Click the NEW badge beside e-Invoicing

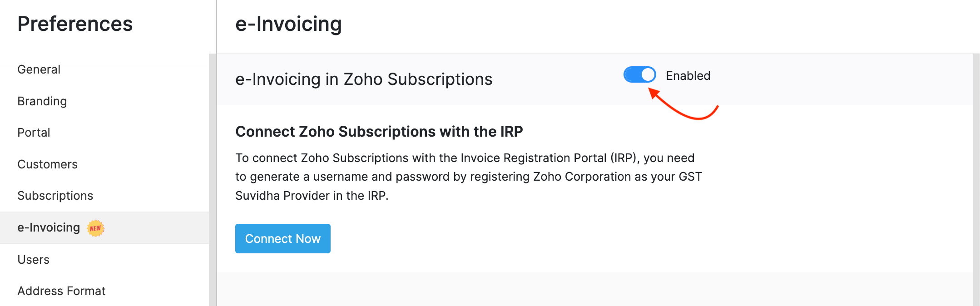click(x=95, y=228)
